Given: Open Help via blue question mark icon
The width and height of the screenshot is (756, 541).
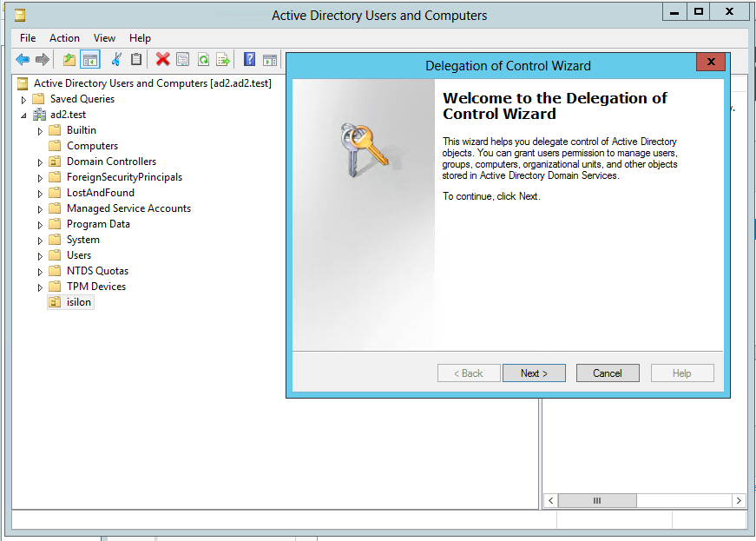Looking at the screenshot, I should [249, 59].
